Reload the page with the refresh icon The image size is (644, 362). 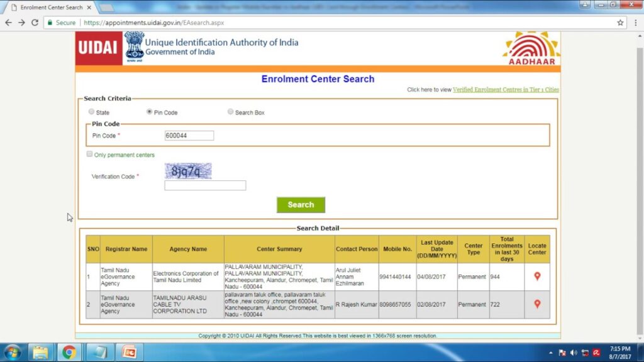35,23
